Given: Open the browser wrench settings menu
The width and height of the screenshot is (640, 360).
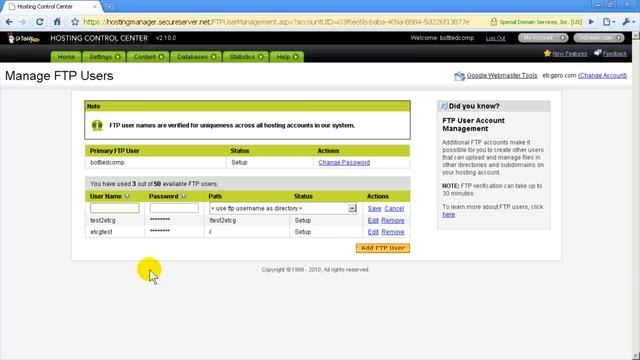Looking at the screenshot, I should coord(628,22).
